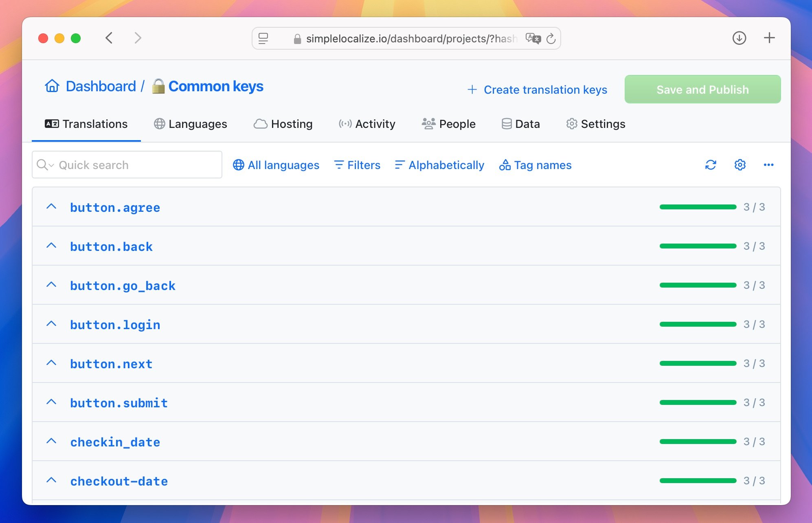This screenshot has height=523, width=812.
Task: Click the browser forward arrow
Action: point(138,38)
